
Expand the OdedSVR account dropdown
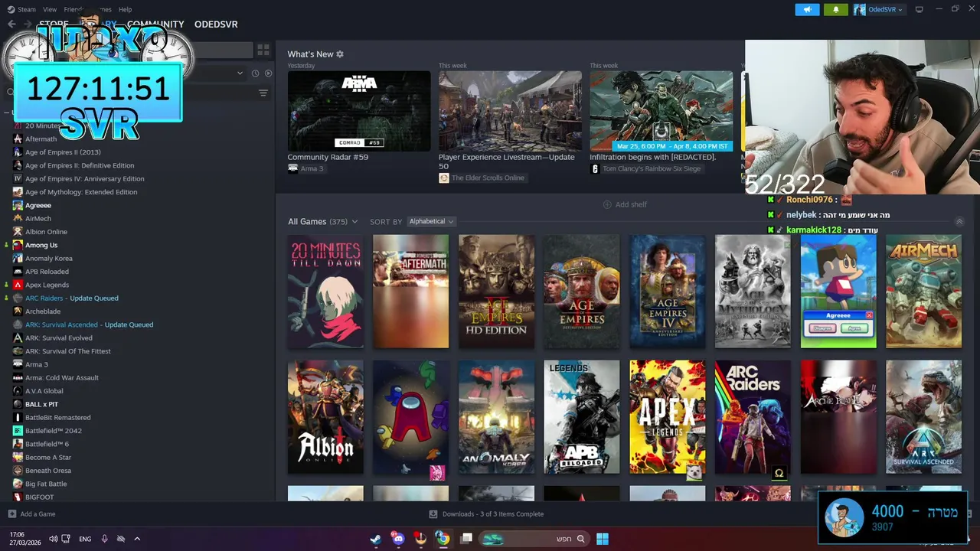pyautogui.click(x=879, y=9)
